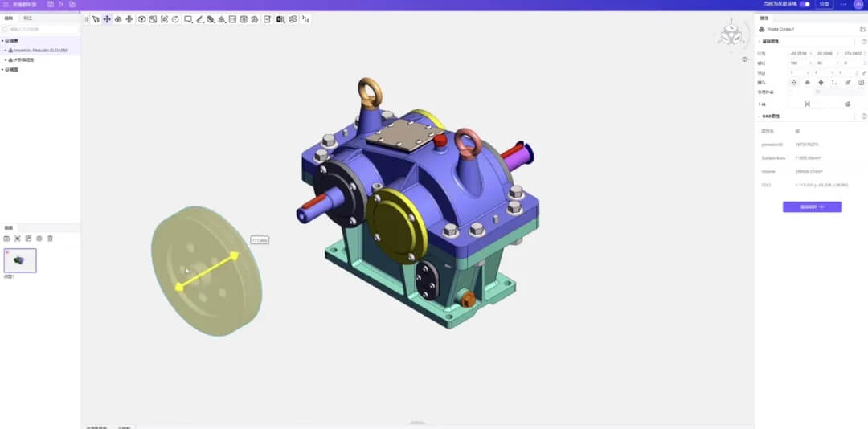Click the circular rotate arrow toolbar icon
Image resolution: width=868 pixels, height=429 pixels.
[175, 18]
